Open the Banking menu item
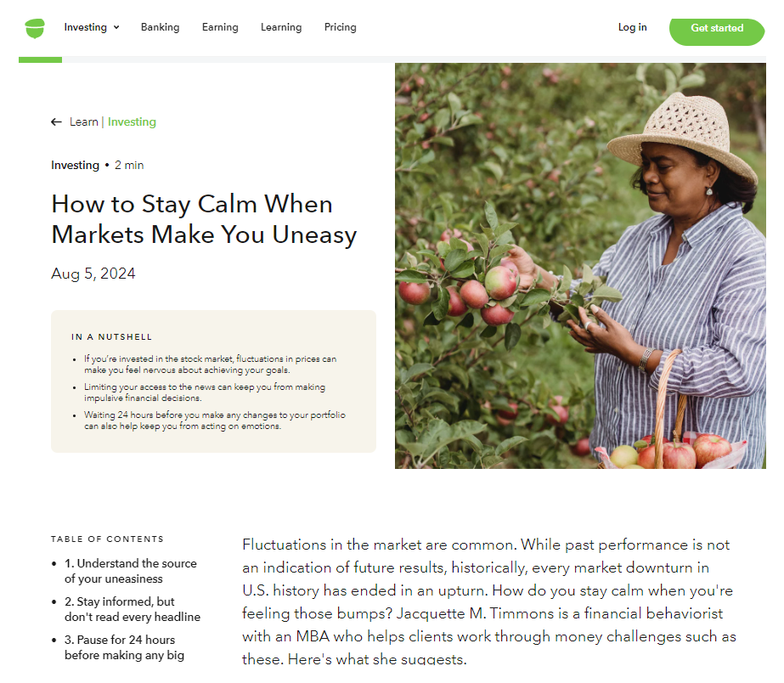 point(160,27)
